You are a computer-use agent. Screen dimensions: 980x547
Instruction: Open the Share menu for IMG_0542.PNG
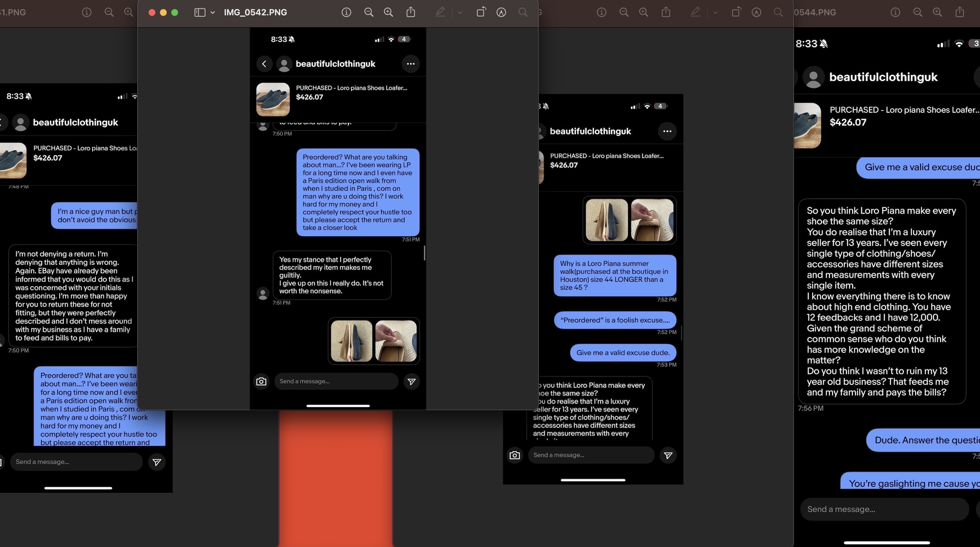coord(411,12)
